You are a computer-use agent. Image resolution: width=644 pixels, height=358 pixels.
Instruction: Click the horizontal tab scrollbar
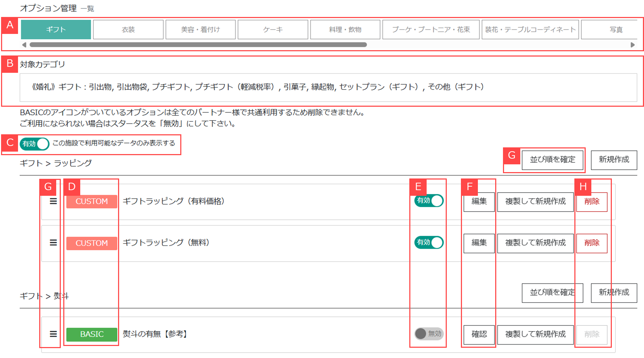tap(198, 45)
